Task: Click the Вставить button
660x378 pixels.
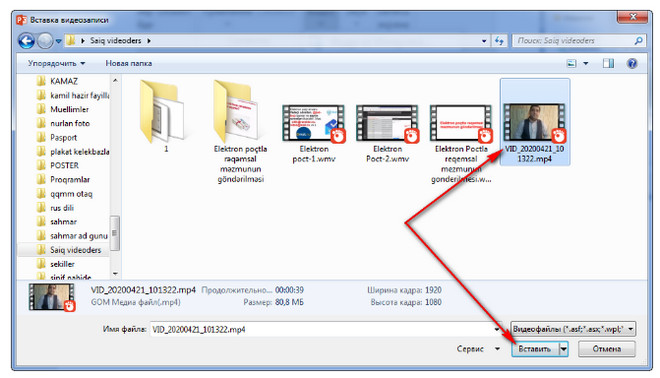Action: coord(535,349)
